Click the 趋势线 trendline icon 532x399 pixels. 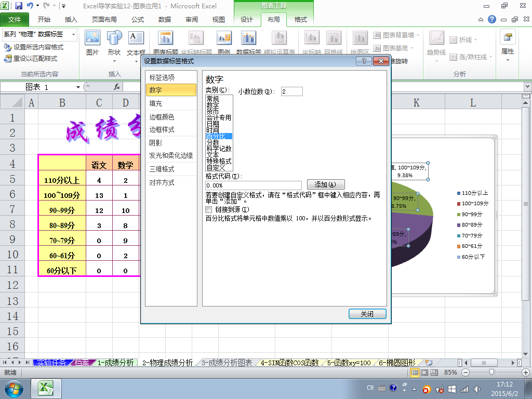(436, 37)
